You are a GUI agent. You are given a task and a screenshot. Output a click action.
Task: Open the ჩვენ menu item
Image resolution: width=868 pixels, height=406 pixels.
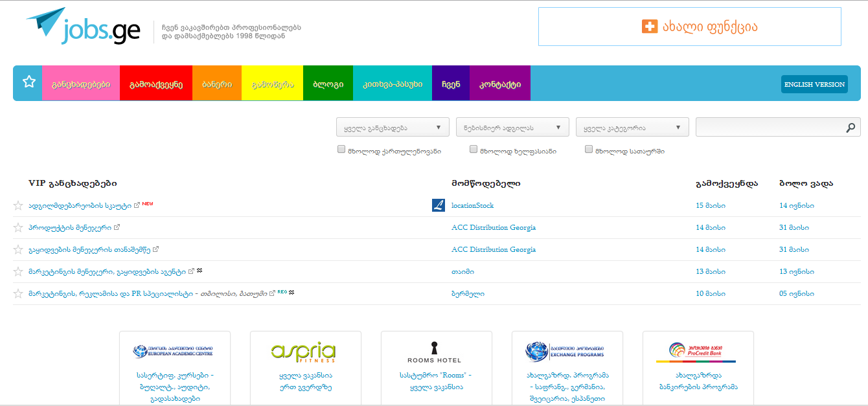click(x=451, y=84)
